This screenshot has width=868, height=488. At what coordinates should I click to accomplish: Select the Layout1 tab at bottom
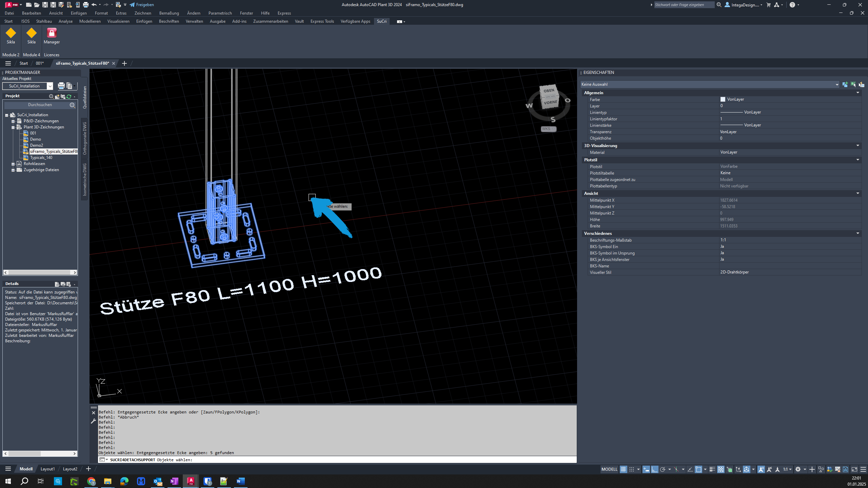[47, 469]
